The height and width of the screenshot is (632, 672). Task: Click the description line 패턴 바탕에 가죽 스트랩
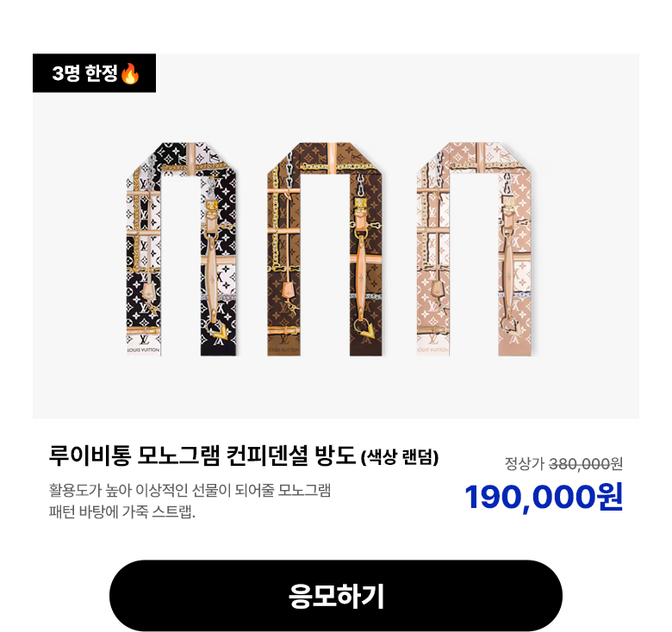122,511
